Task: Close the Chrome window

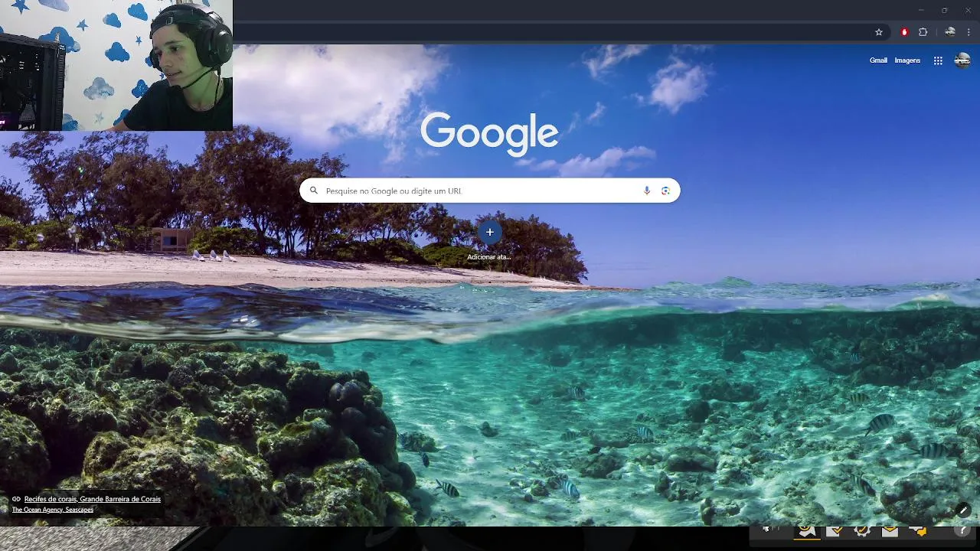Action: (968, 10)
